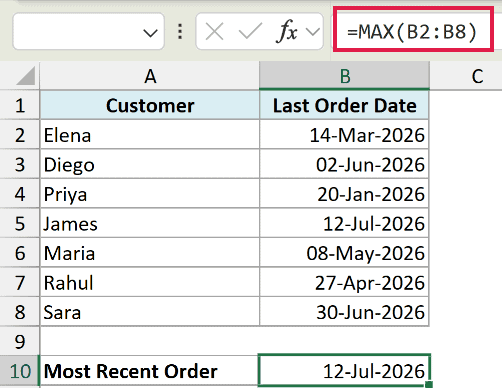Click the three-dot handle beside the Name Box
Image resolution: width=502 pixels, height=388 pixels.
pos(180,32)
